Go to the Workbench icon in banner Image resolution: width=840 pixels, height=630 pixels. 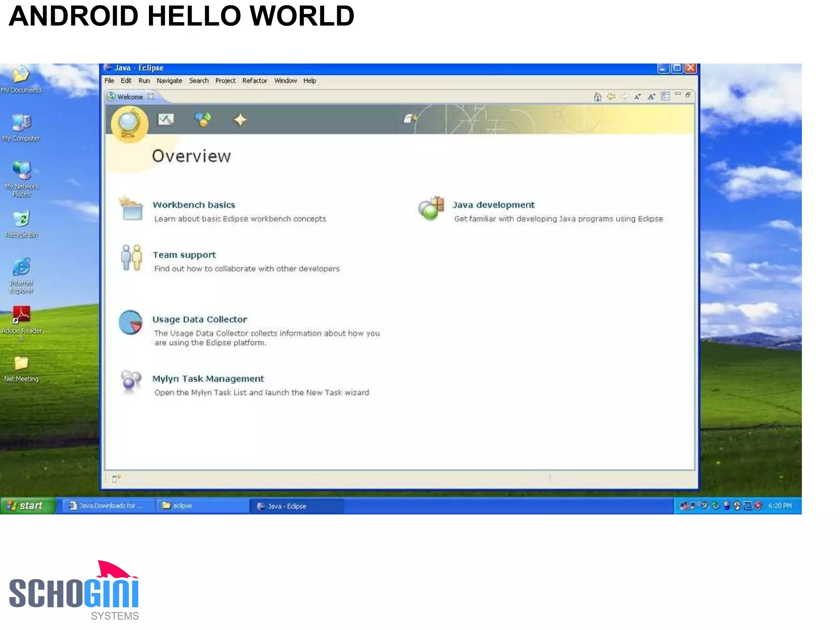click(x=411, y=119)
